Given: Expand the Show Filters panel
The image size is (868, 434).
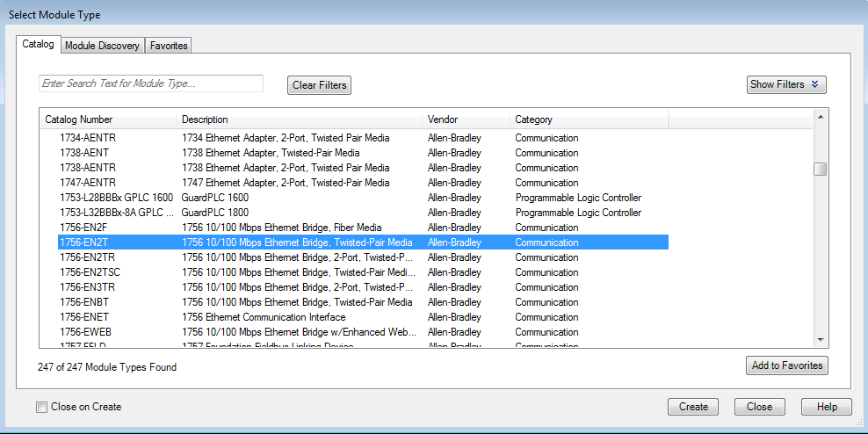Looking at the screenshot, I should click(x=786, y=84).
